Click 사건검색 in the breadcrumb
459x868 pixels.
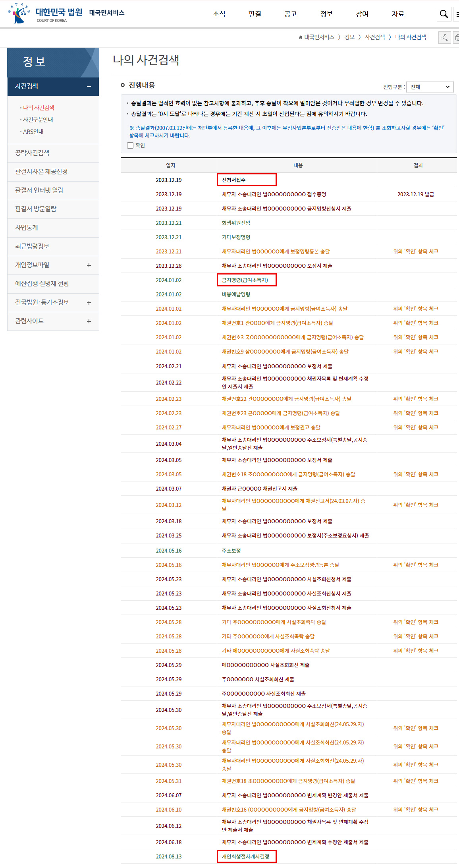point(374,37)
